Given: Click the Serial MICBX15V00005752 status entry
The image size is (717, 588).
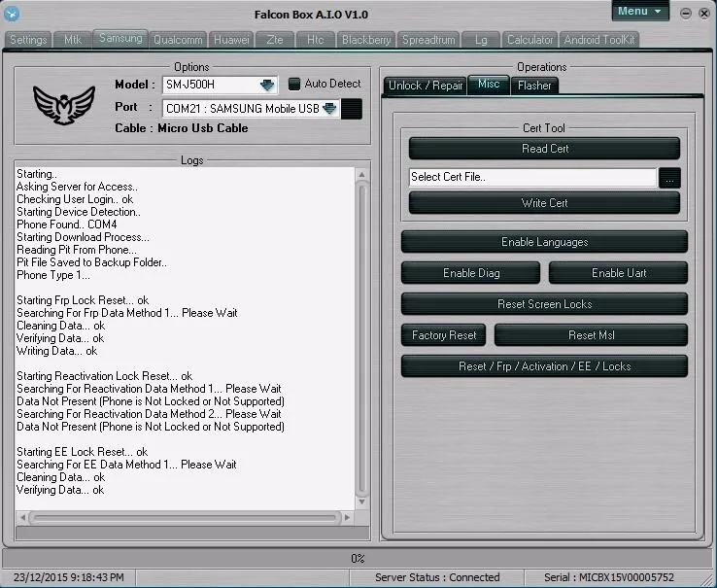Looking at the screenshot, I should (x=609, y=577).
